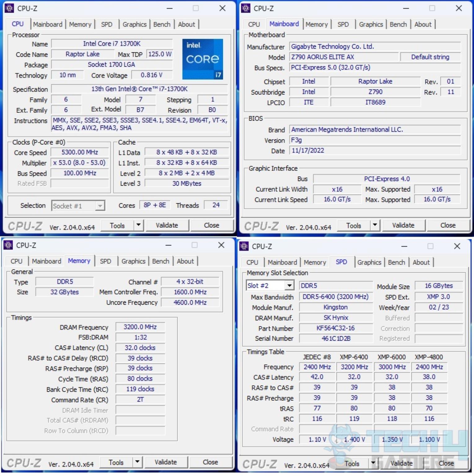Viewport: 474px width, 476px height.
Task: Open the Mainboard tab in the CPU window
Action: [48, 24]
